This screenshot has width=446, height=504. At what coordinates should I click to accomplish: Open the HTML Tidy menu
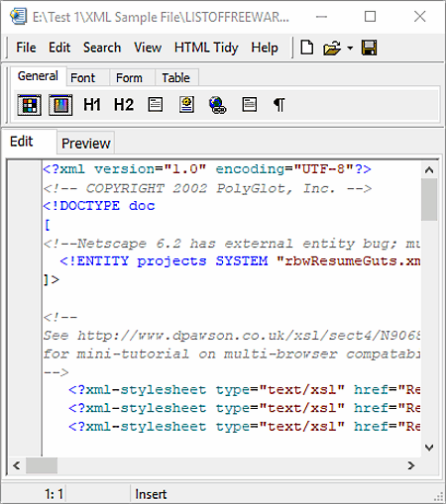pyautogui.click(x=206, y=48)
